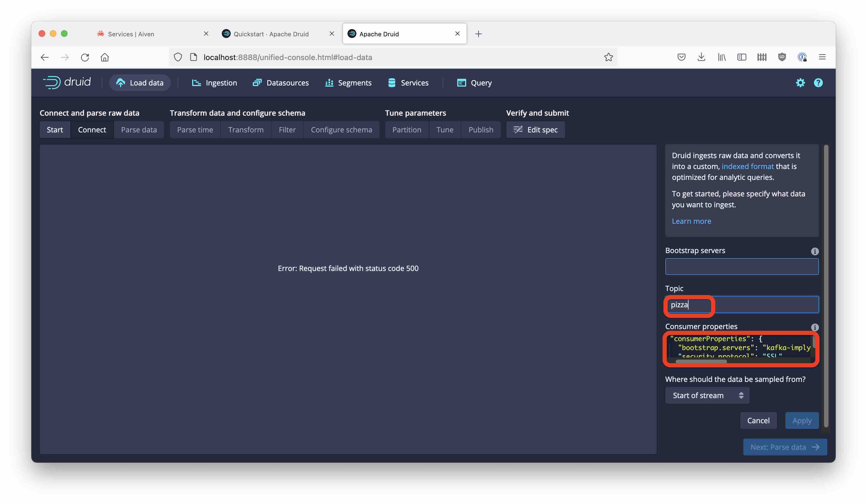Open browser downloads icon
Viewport: 867px width, 504px height.
[701, 57]
